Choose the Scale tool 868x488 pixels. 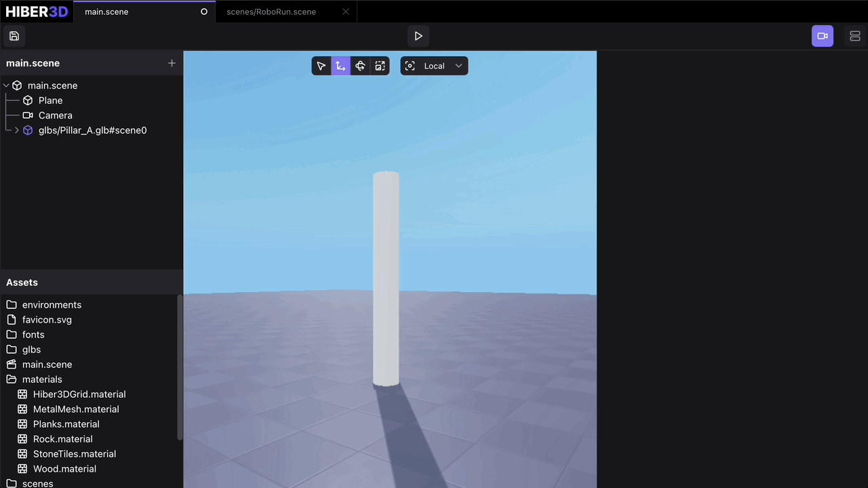tap(380, 66)
